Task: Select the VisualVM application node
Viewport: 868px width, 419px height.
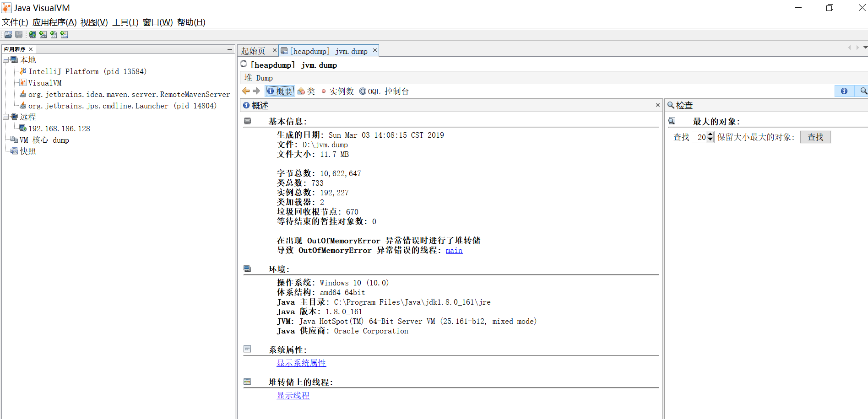Action: tap(45, 83)
